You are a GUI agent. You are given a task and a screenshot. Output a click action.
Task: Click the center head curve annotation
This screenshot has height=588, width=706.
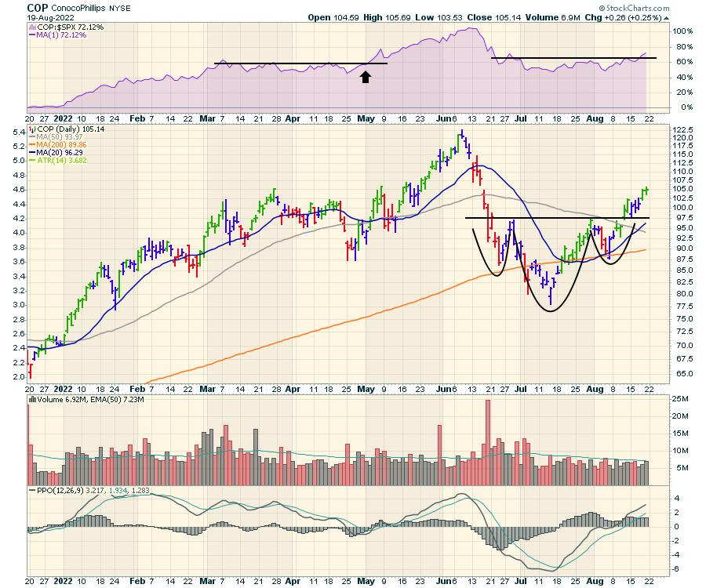tap(549, 310)
